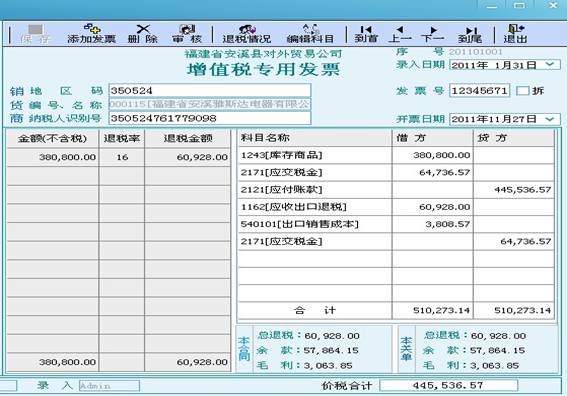
Task: Jump to last record with 到尾
Action: (470, 34)
